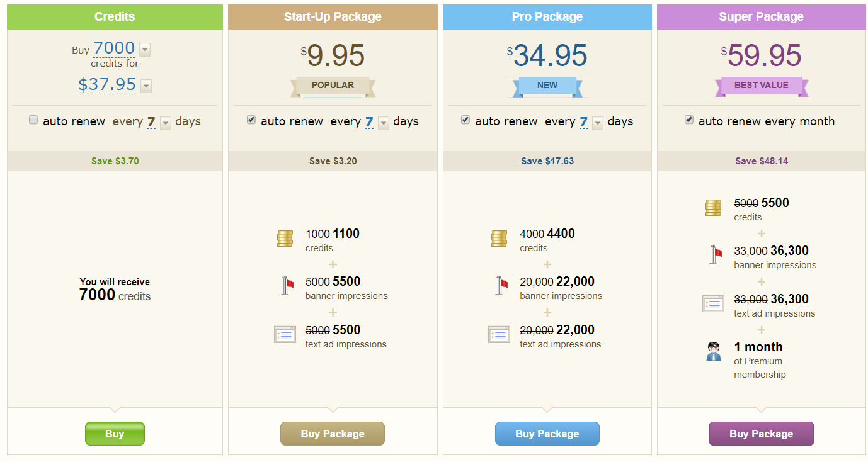Click the blue Buy Package button for Pro
This screenshot has width=868, height=462.
pyautogui.click(x=547, y=434)
